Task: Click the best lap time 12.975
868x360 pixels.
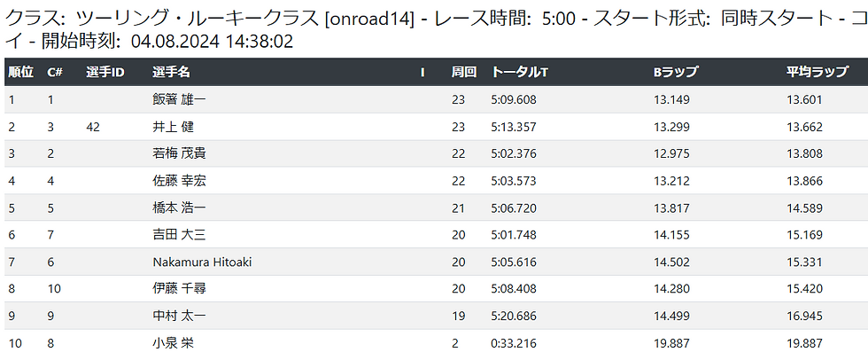Action: (x=671, y=153)
